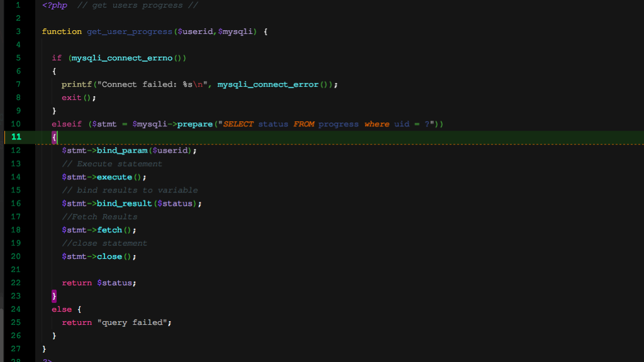Click line number 10 in the gutter
644x362 pixels.
16,124
